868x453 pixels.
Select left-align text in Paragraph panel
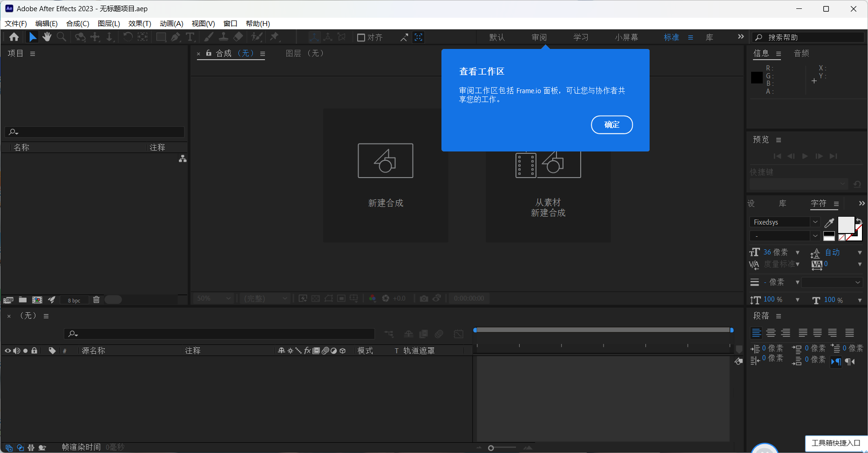click(756, 333)
